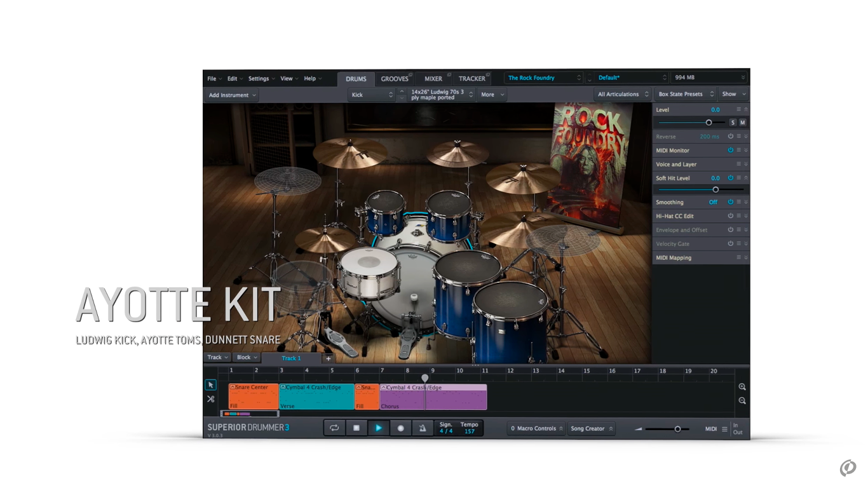Viewport: 868px width, 488px height.
Task: Toggle the Reverse power button
Action: click(x=731, y=137)
